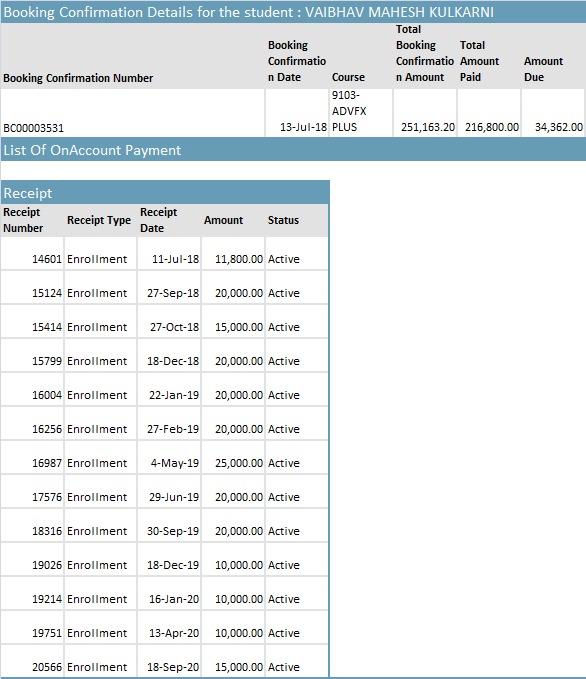Click receipt number 17576
This screenshot has height=679, width=586.
click(47, 497)
